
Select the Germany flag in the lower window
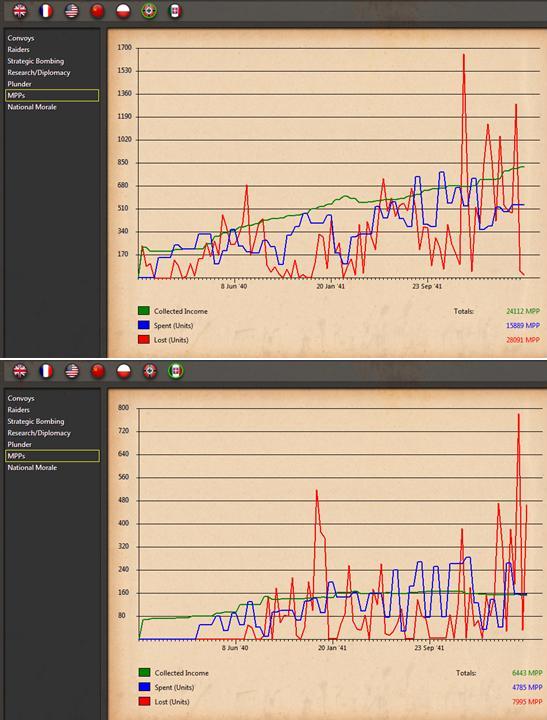(x=150, y=371)
